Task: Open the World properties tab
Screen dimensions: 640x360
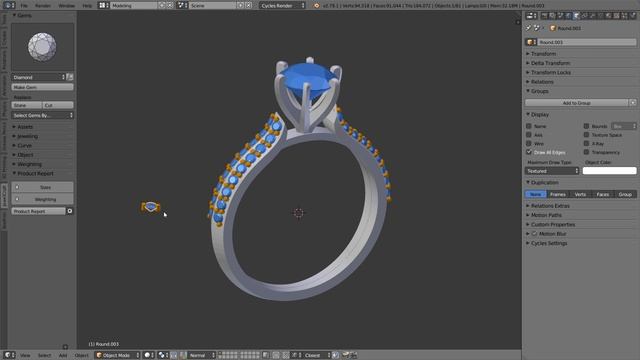Action: (569, 16)
